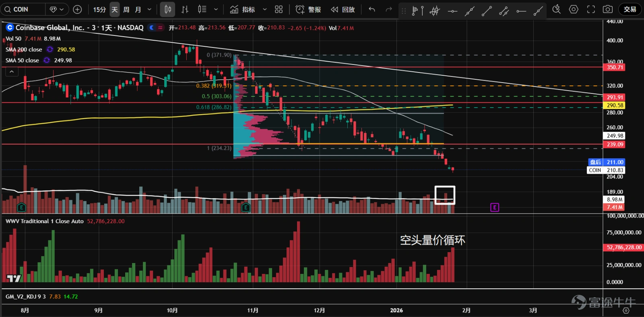Screen dimensions: 644x317
Task: Click the SMA 200 refresh icon
Action: [x=50, y=50]
